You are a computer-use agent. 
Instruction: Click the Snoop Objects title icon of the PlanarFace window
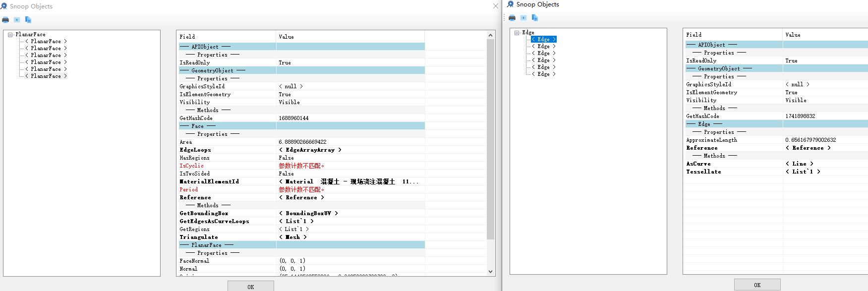(x=4, y=6)
